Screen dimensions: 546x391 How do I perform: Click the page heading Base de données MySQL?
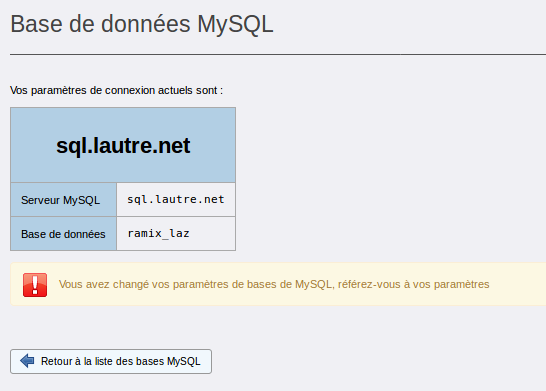(x=142, y=24)
